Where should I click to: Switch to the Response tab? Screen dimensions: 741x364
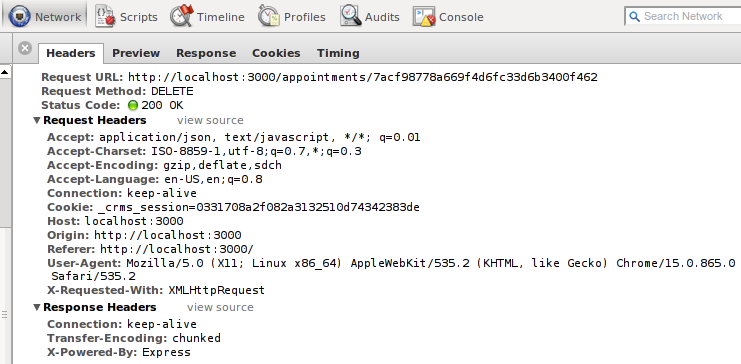[x=206, y=53]
